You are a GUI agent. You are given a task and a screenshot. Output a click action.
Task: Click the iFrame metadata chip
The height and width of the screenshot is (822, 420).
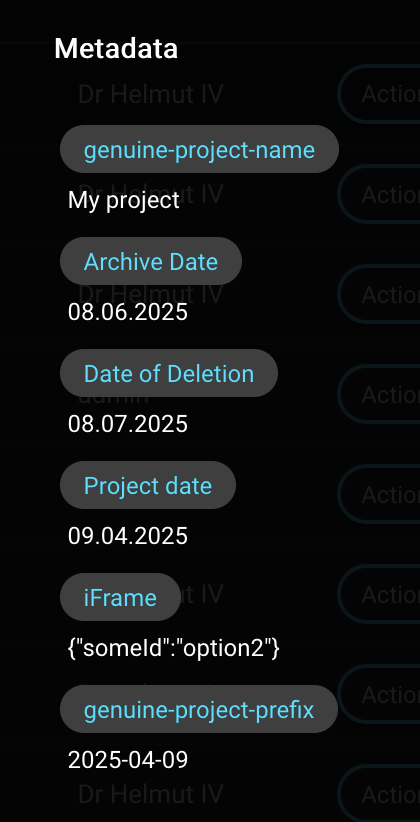coord(120,597)
